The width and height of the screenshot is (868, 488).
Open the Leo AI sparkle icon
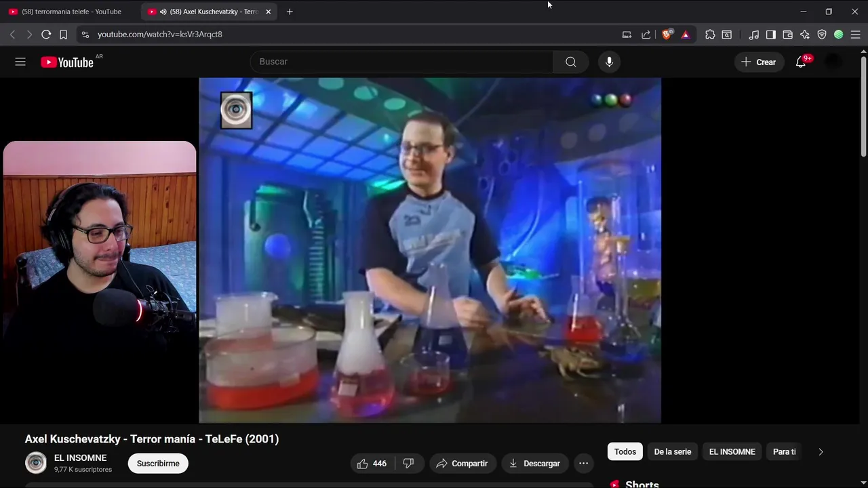[x=805, y=35]
